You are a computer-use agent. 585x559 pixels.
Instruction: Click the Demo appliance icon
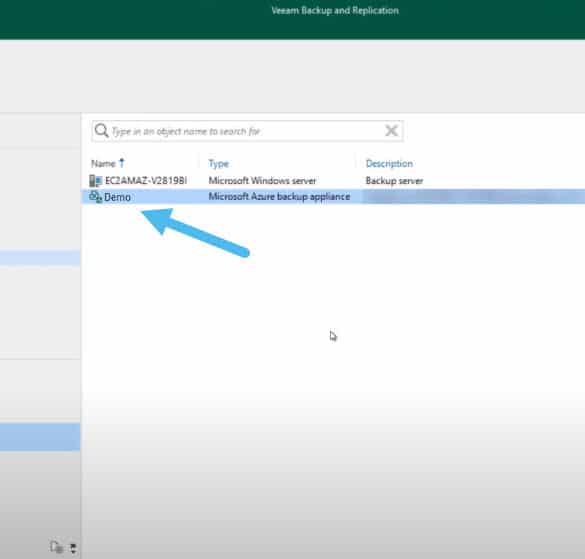[x=96, y=197]
